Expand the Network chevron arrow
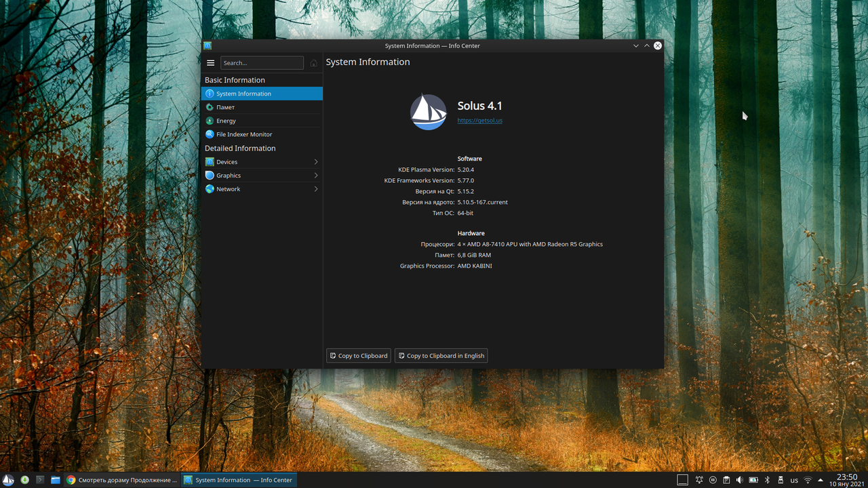 pyautogui.click(x=316, y=189)
